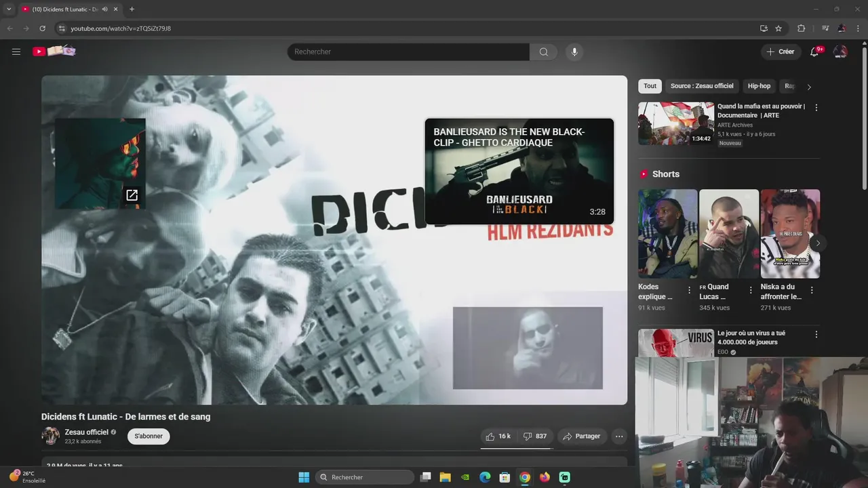
Task: Open the bottom-right end-screen video
Action: (528, 348)
